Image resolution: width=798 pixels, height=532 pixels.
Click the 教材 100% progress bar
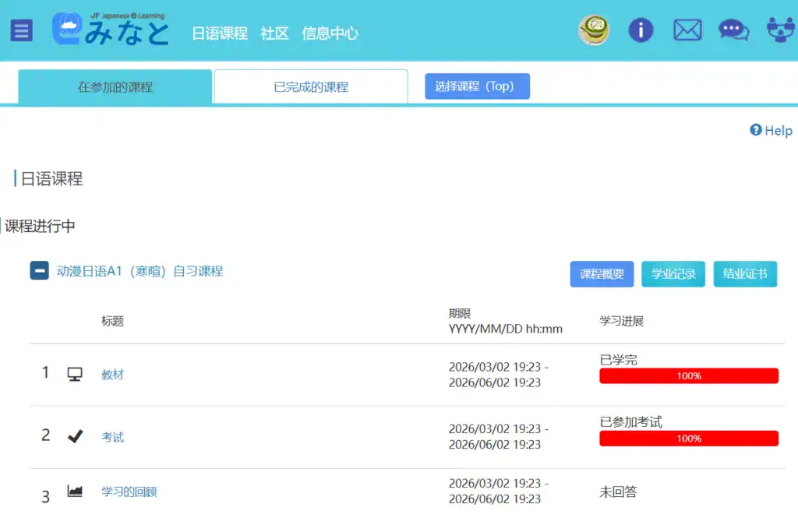click(x=688, y=376)
